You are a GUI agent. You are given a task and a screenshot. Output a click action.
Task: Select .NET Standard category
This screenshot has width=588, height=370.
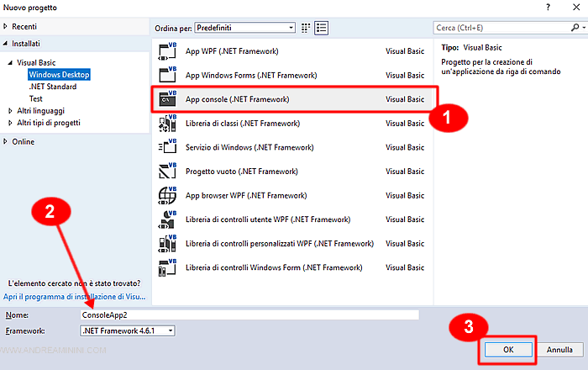[53, 87]
